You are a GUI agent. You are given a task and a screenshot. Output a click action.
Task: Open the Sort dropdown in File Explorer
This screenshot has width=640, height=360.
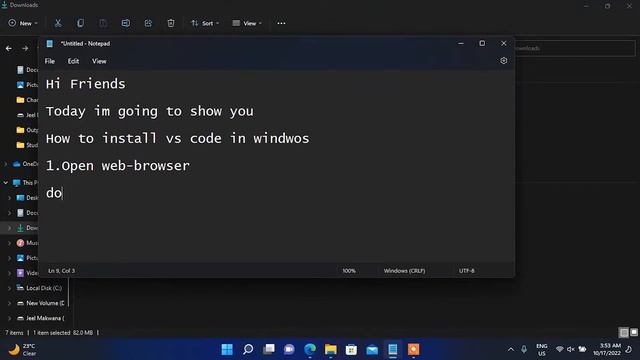205,23
